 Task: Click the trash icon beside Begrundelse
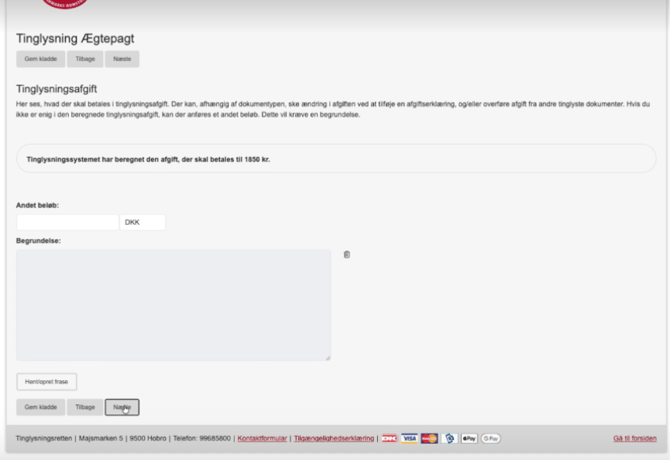coord(347,255)
